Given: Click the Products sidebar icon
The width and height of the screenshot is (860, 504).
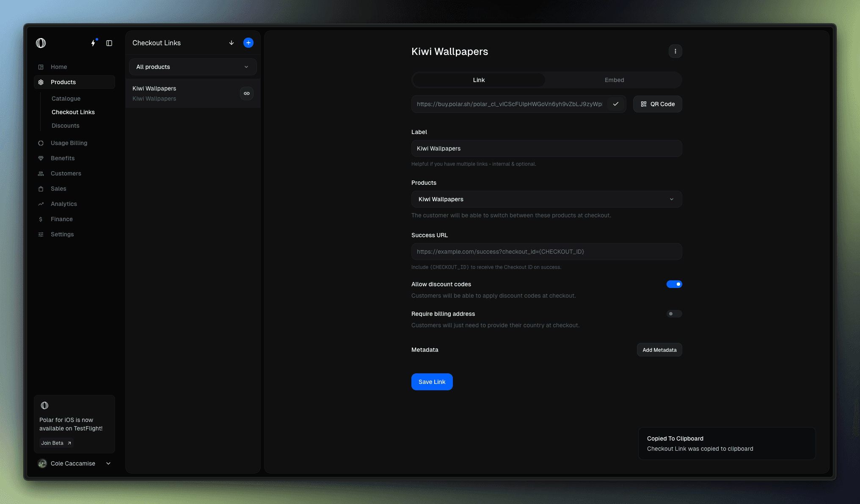Looking at the screenshot, I should pos(41,82).
